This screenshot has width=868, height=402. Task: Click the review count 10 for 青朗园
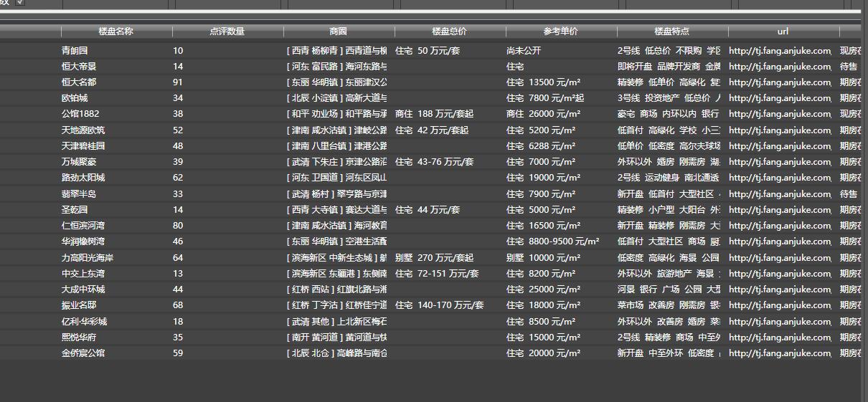pos(178,51)
